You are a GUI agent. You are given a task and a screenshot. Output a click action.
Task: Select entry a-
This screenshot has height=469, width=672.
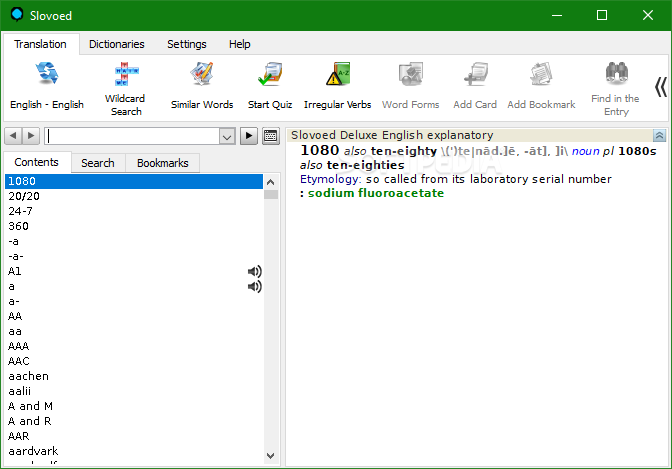pyautogui.click(x=134, y=301)
